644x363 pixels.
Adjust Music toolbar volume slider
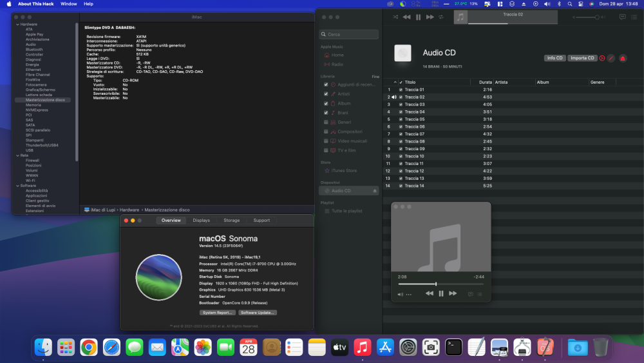coord(588,17)
